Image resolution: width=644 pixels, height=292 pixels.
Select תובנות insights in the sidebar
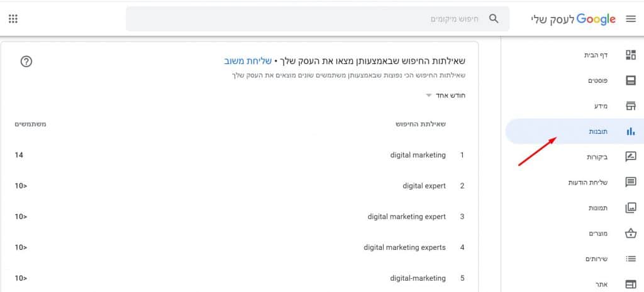(x=575, y=131)
